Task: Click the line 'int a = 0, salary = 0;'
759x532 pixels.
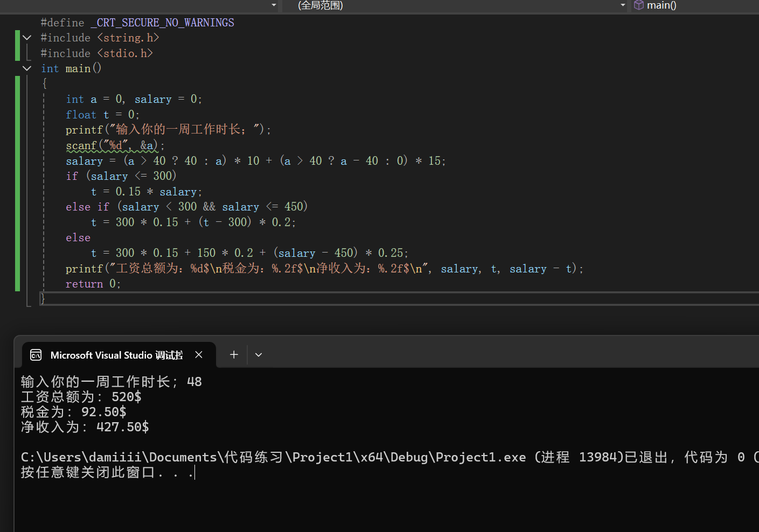Action: pos(134,99)
